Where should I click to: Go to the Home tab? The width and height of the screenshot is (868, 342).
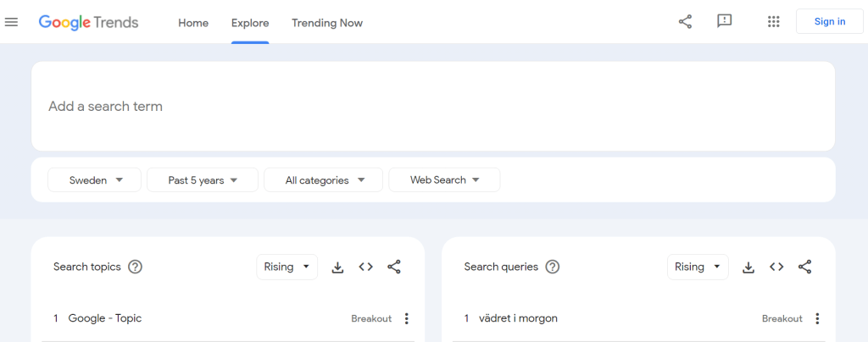pyautogui.click(x=193, y=23)
